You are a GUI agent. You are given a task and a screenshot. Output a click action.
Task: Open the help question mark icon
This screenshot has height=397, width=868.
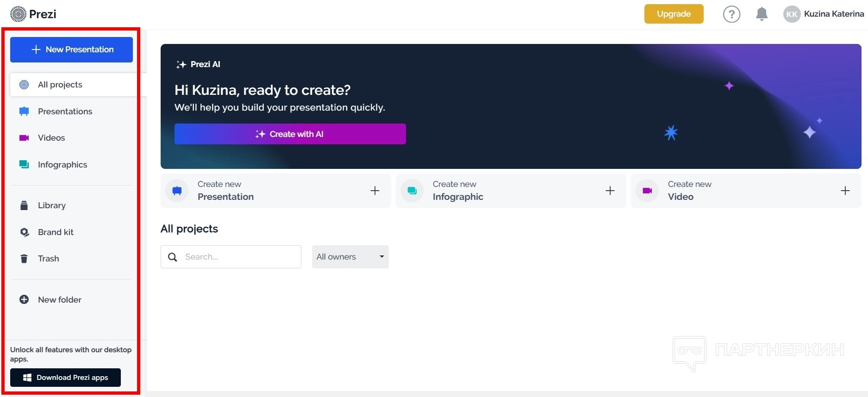coord(731,14)
